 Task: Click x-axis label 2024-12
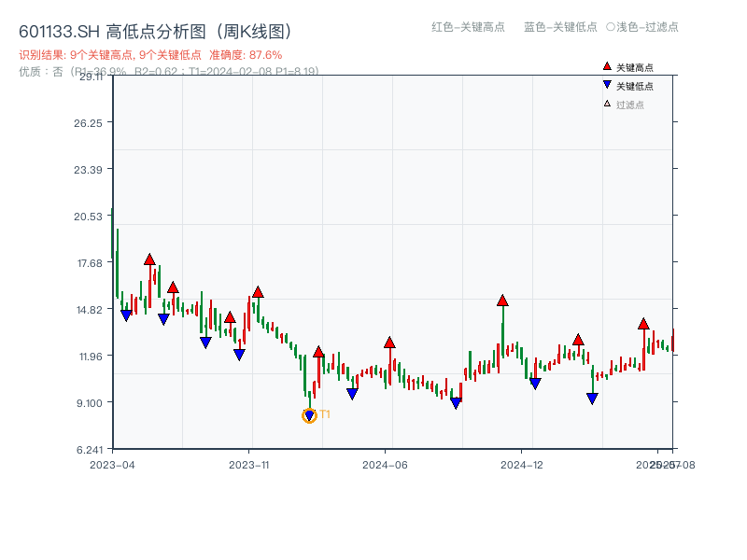coord(522,465)
